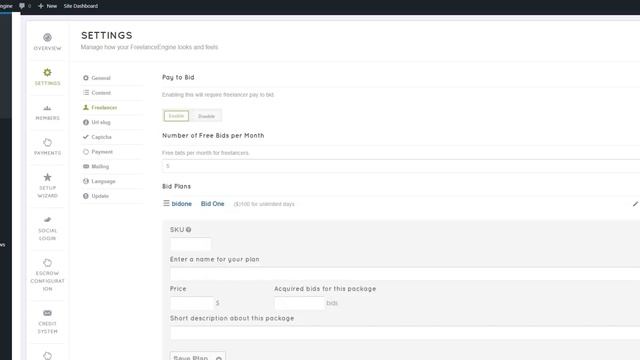
Task: Open the Overview section icon
Action: click(47, 38)
